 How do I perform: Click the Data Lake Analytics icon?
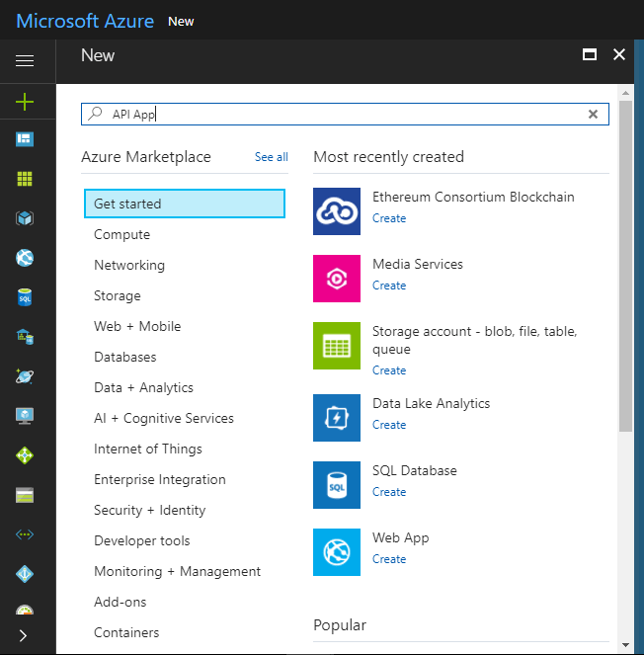(337, 418)
